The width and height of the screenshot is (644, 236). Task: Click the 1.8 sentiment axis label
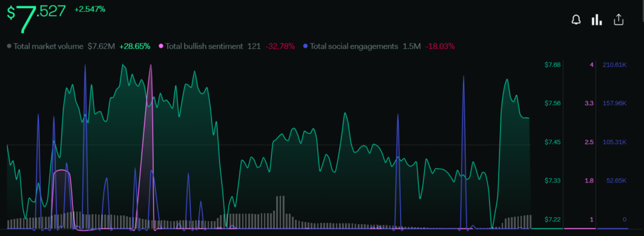(x=589, y=181)
